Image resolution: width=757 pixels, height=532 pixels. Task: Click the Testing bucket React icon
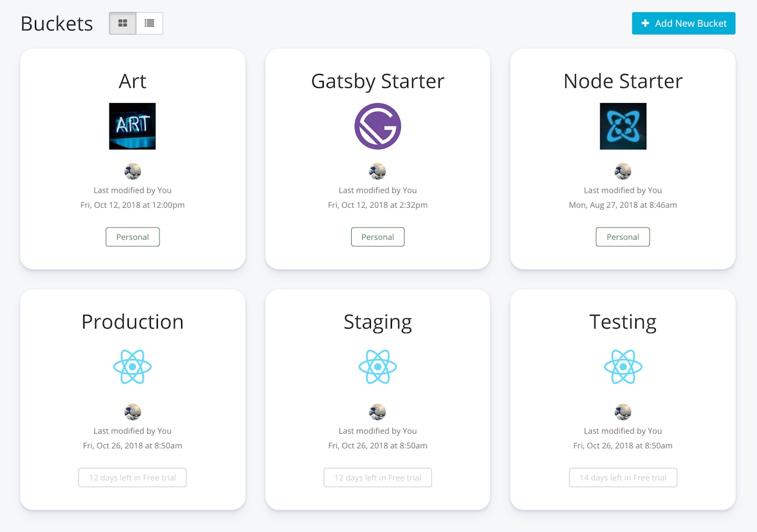tap(622, 367)
